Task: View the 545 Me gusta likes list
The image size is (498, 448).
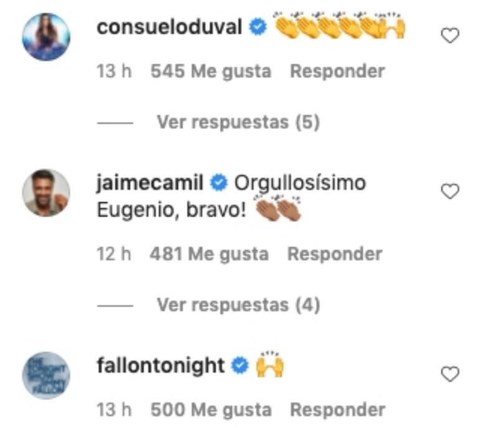Action: tap(211, 71)
